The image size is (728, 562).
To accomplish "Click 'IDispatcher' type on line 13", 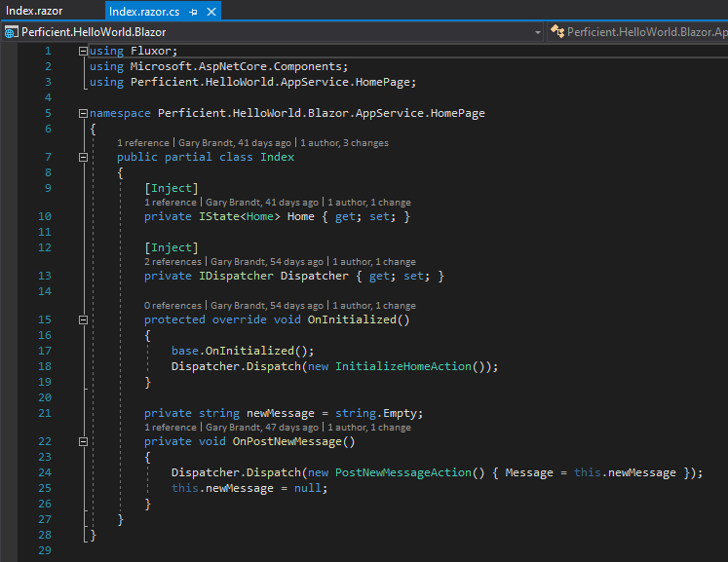I will pyautogui.click(x=236, y=276).
